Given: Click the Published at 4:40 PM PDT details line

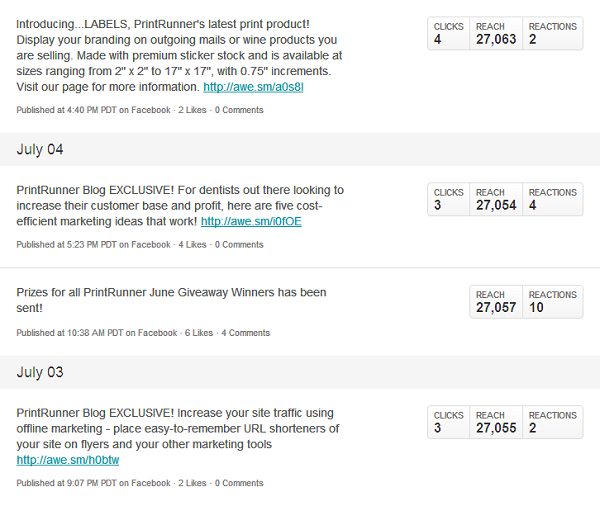Looking at the screenshot, I should 140,110.
